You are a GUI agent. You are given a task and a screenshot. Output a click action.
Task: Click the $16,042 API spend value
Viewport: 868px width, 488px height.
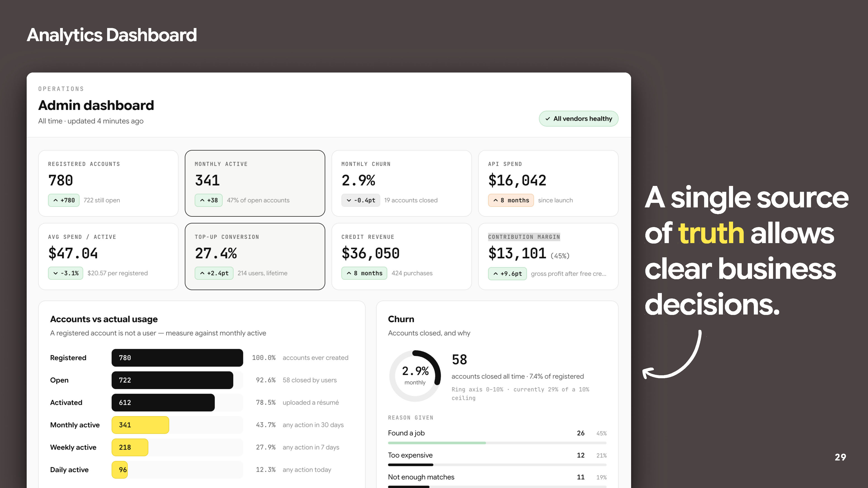[x=517, y=181]
